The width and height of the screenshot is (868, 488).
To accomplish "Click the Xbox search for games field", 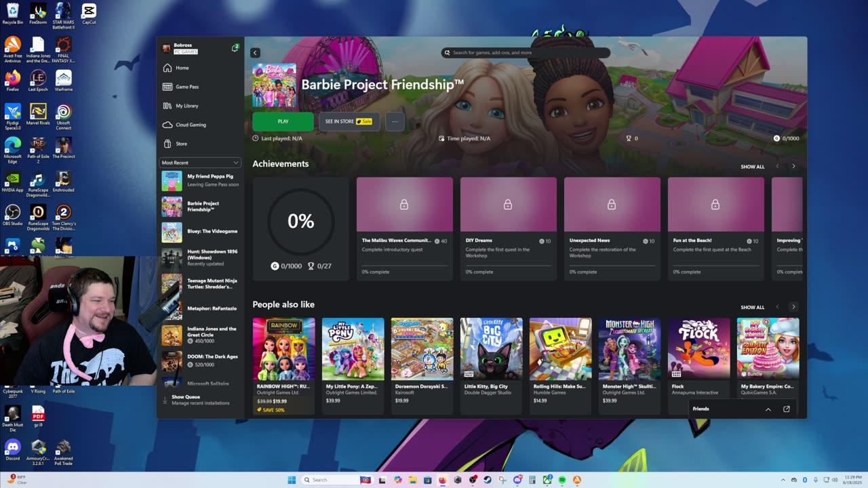I will (x=526, y=52).
